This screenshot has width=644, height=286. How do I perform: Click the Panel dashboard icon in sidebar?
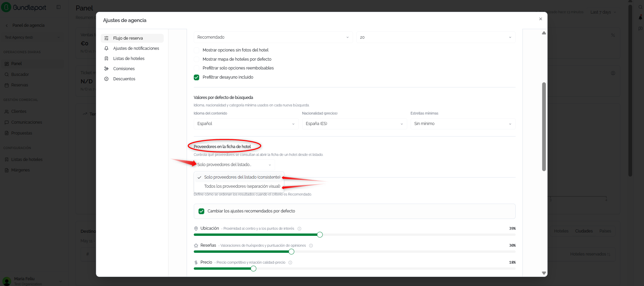point(7,64)
